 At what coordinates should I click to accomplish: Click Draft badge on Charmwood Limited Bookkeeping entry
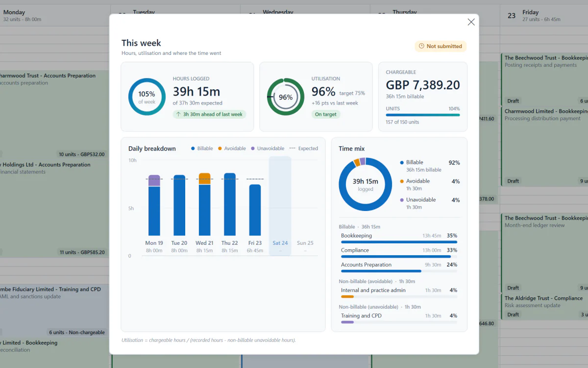(x=513, y=181)
